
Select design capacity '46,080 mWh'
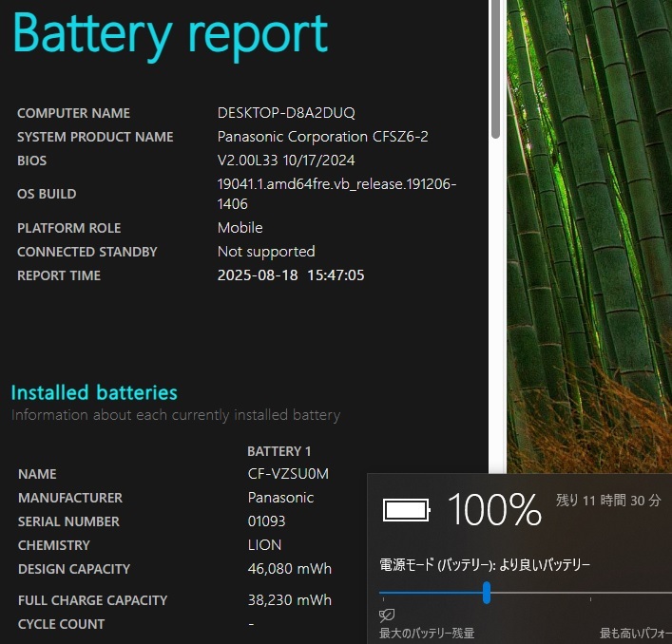[x=290, y=569]
